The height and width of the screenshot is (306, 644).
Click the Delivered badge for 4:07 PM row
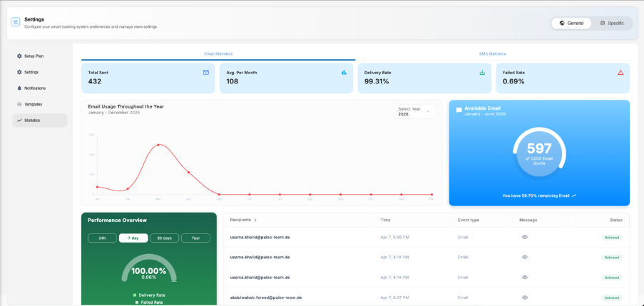(612, 297)
